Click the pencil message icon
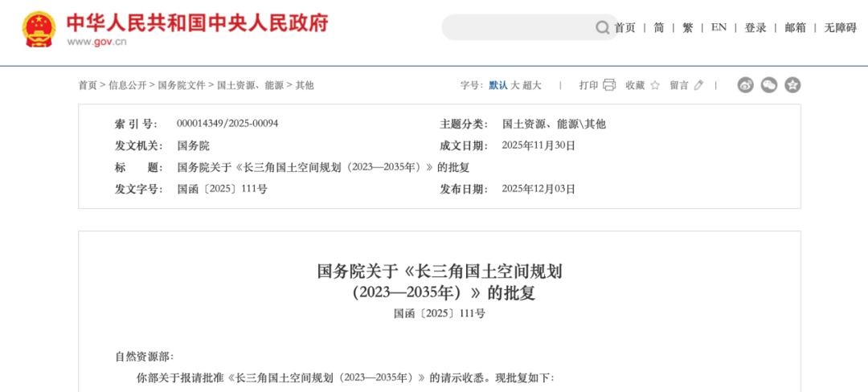This screenshot has height=392, width=868. coord(698,85)
